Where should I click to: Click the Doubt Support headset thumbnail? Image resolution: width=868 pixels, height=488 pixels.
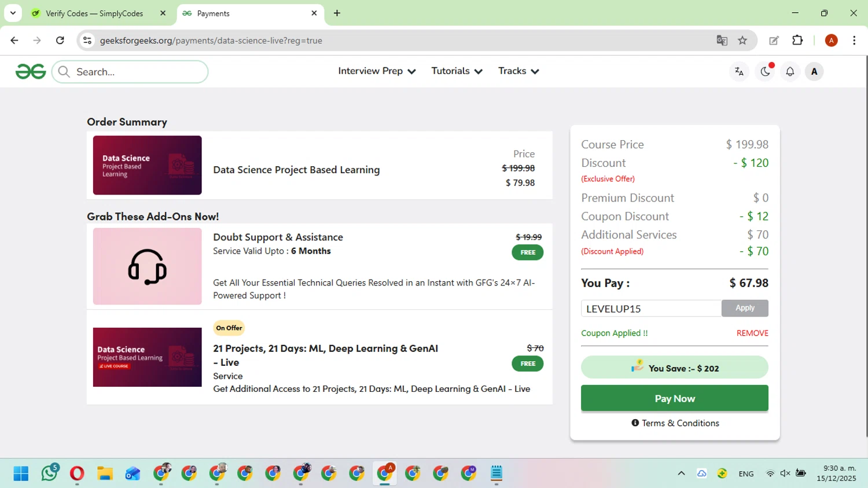click(x=148, y=266)
